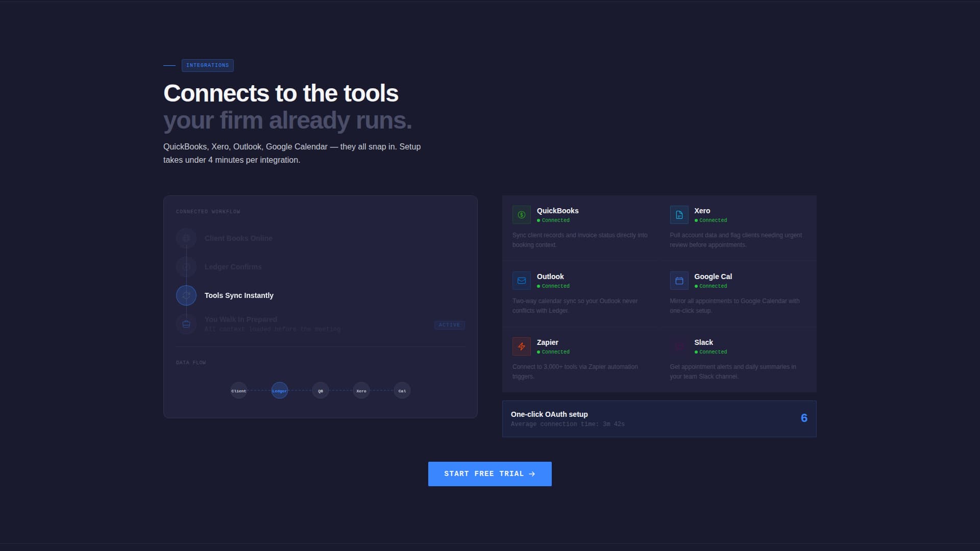
Task: Select the Xero node in data flow
Action: click(x=361, y=391)
